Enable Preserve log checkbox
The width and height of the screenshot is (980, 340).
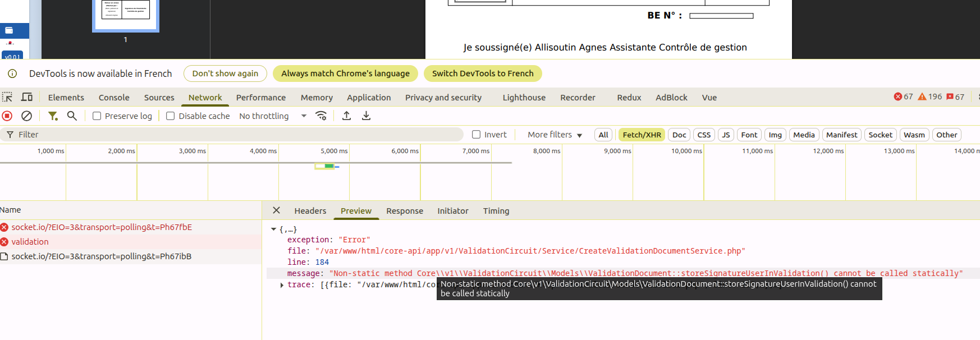97,116
